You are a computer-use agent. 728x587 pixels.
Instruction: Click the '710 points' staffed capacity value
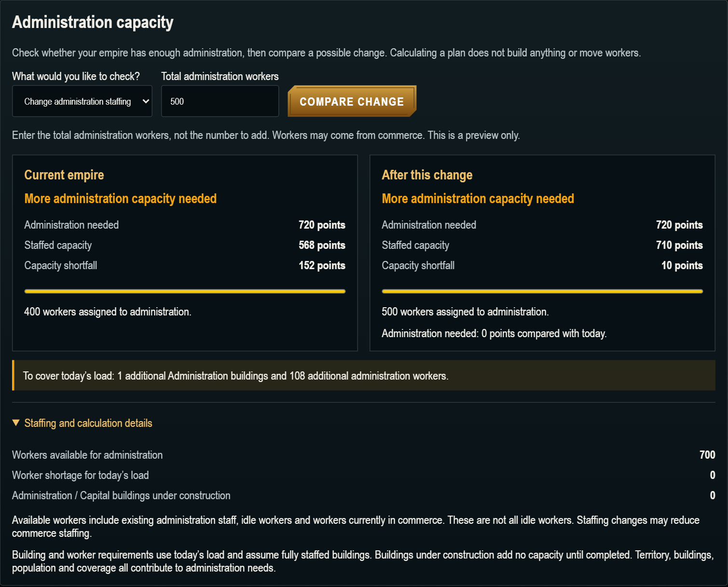click(x=679, y=245)
